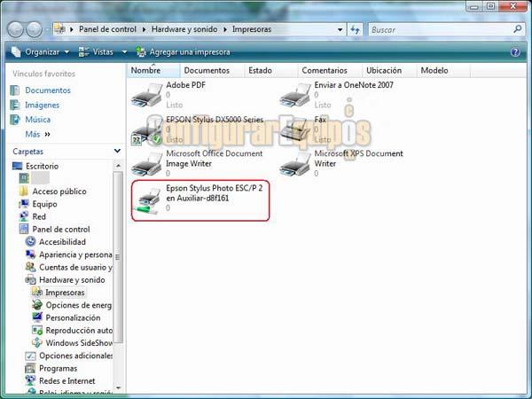The image size is (532, 399).
Task: Select Opciones adicionales tree item
Action: tap(75, 356)
